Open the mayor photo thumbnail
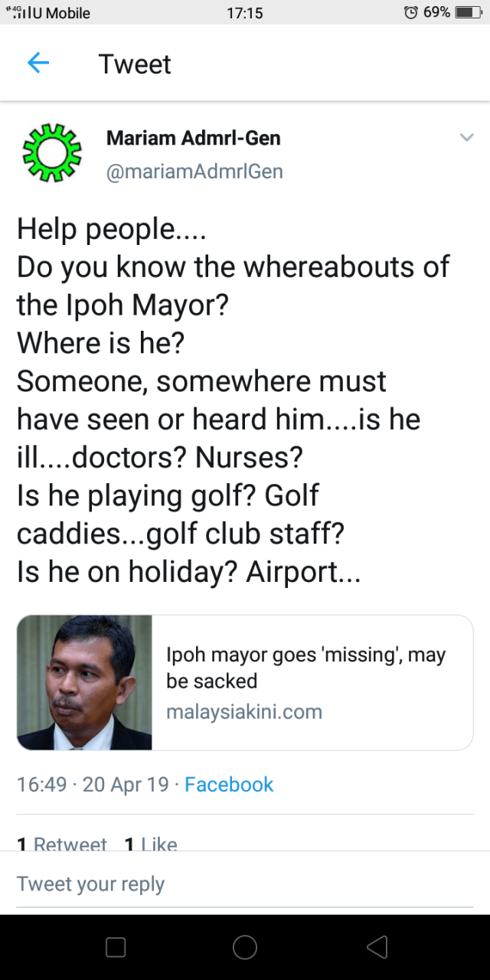 [x=85, y=682]
